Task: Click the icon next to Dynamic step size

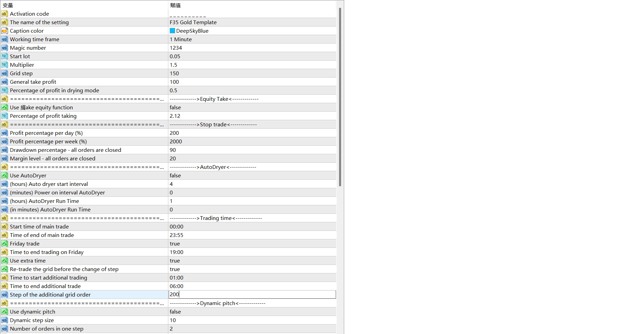Action: [4, 320]
